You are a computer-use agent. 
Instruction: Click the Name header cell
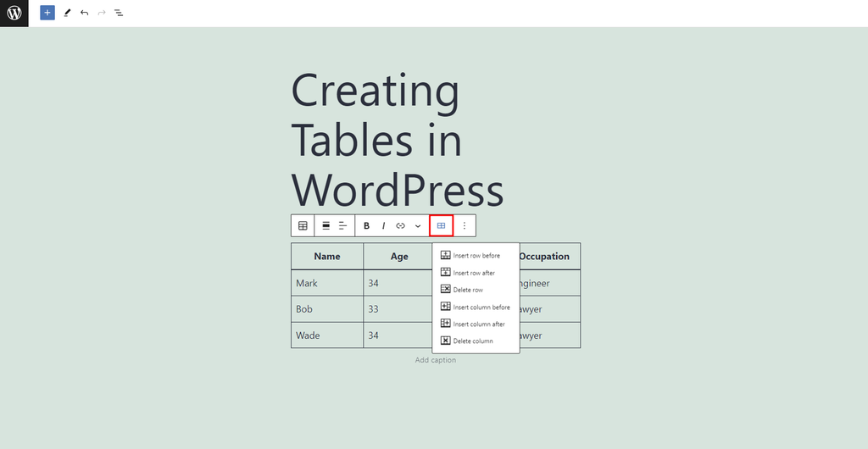[x=327, y=257]
